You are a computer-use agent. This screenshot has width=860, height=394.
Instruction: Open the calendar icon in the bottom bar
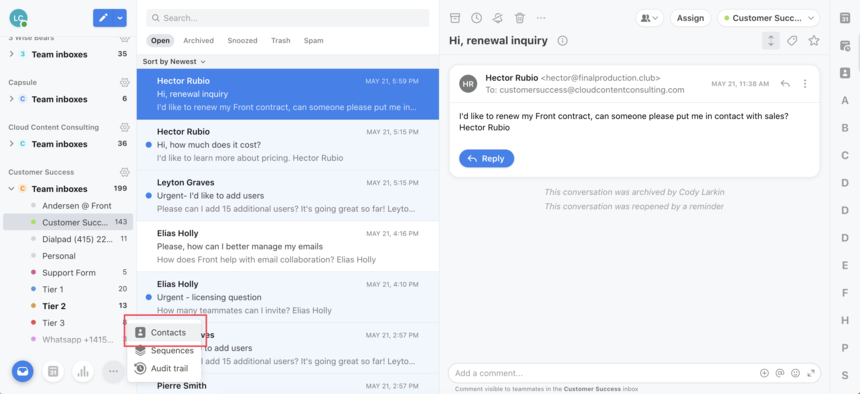click(x=53, y=372)
